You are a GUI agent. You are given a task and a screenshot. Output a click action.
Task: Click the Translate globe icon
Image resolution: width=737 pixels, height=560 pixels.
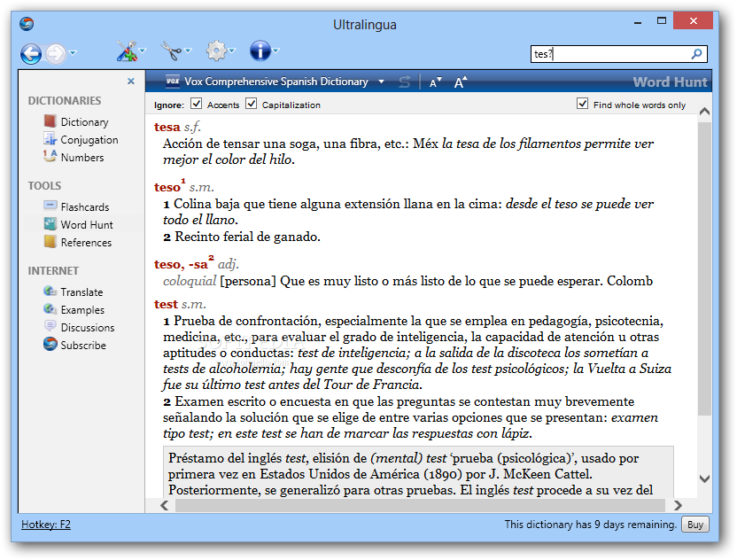[50, 291]
